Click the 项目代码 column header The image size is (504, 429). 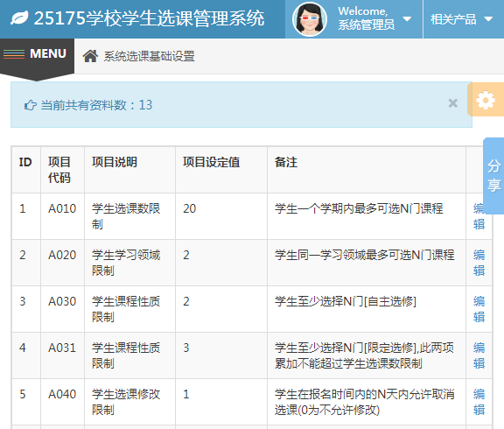pyautogui.click(x=59, y=170)
